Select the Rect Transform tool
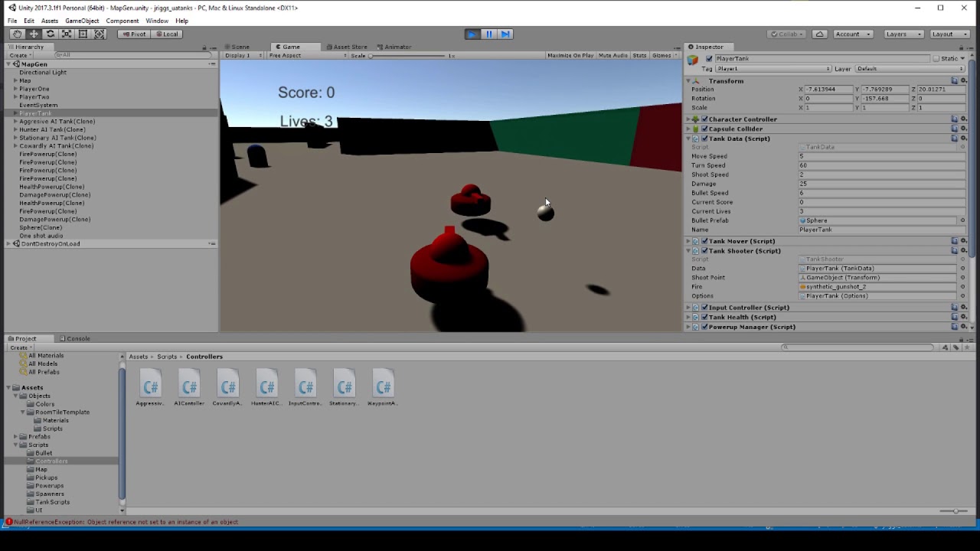Viewport: 980px width, 551px height. [x=83, y=34]
